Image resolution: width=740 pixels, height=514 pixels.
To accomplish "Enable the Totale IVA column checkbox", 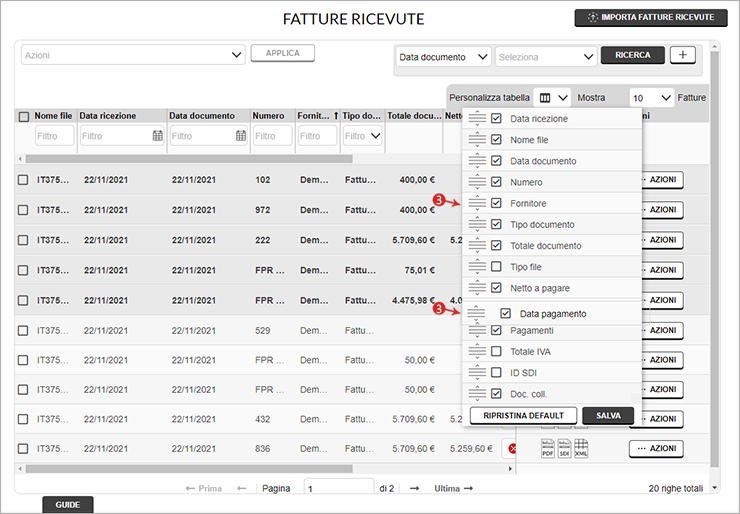I will pos(496,352).
